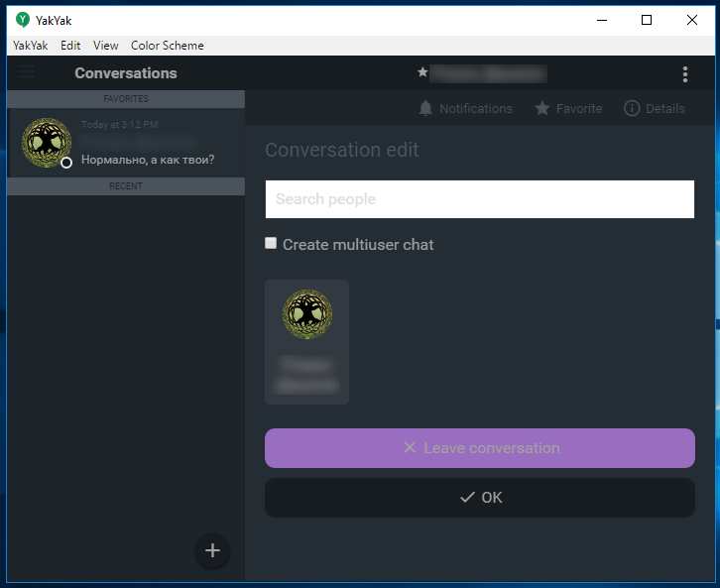The image size is (720, 588).
Task: Toggle the Favorite star icon
Action: click(x=541, y=108)
